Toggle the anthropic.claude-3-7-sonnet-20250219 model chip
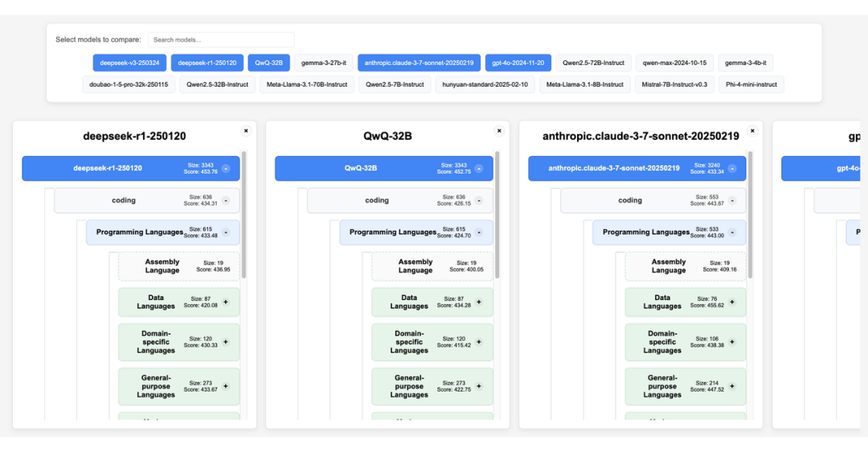868x452 pixels. pos(419,63)
